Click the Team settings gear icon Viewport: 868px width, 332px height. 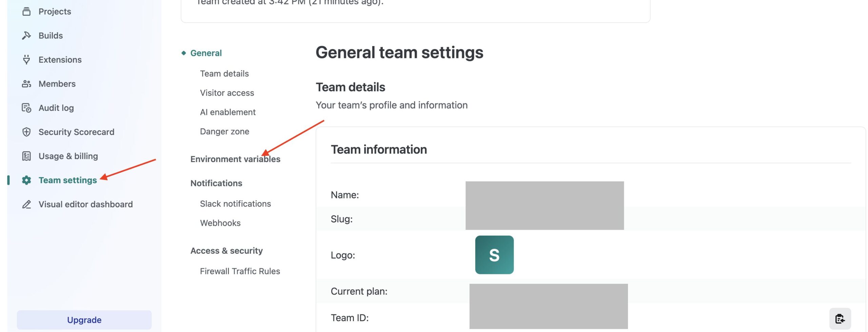(x=26, y=180)
